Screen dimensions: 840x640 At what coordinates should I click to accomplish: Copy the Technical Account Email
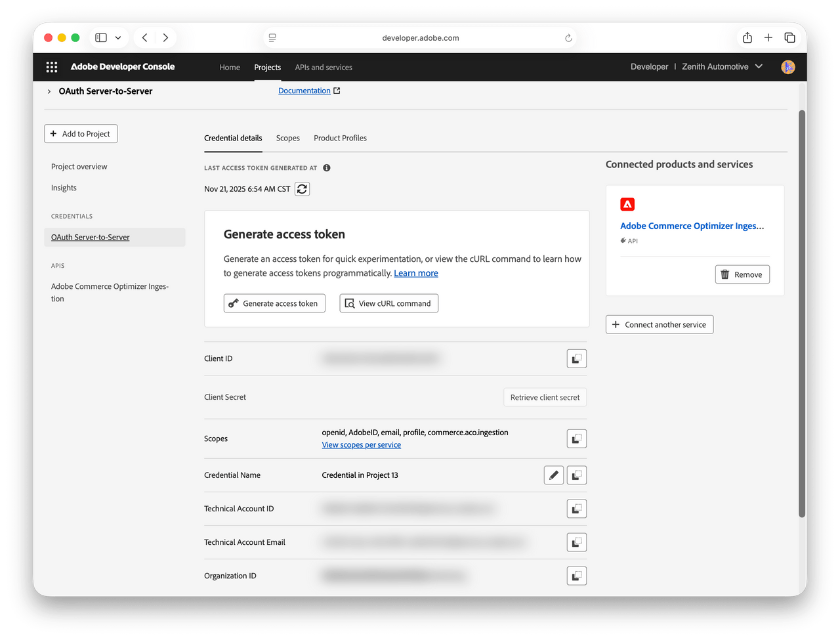pos(576,542)
